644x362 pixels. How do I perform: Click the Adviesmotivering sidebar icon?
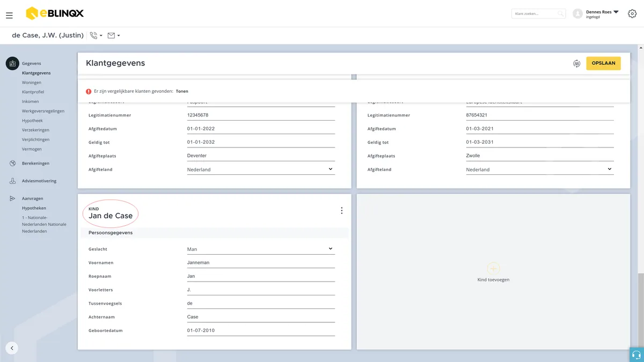[x=12, y=181]
